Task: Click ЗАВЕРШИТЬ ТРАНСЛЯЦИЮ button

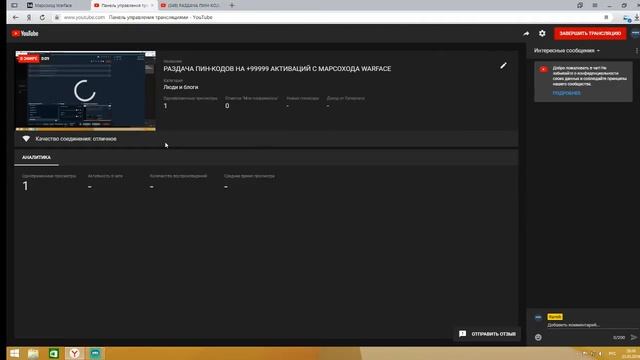Action: [x=590, y=33]
